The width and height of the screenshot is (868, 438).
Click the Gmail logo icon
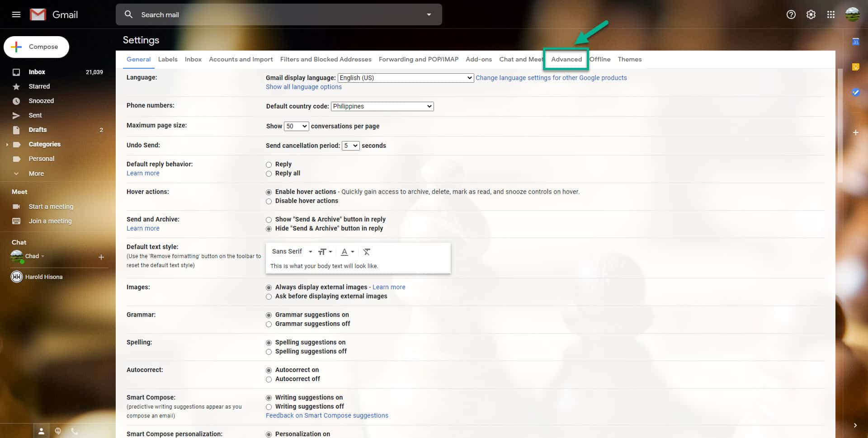point(38,14)
